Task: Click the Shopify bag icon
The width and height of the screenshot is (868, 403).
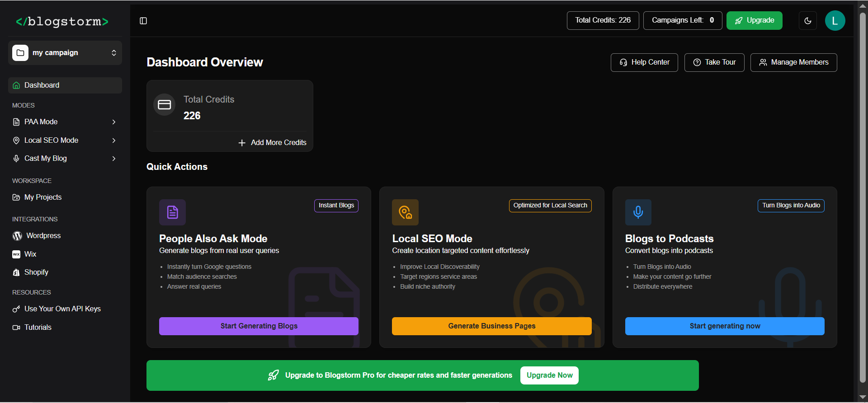Action: tap(16, 272)
